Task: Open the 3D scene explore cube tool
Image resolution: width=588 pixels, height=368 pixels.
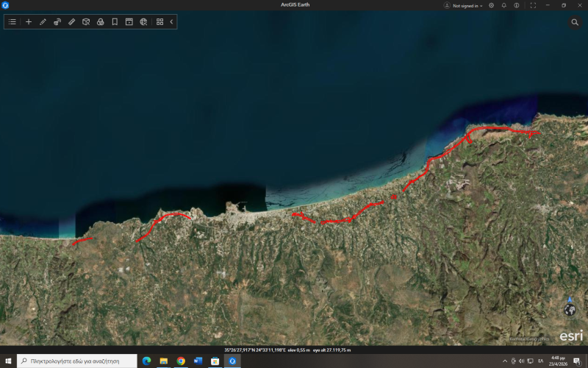Action: pos(86,22)
